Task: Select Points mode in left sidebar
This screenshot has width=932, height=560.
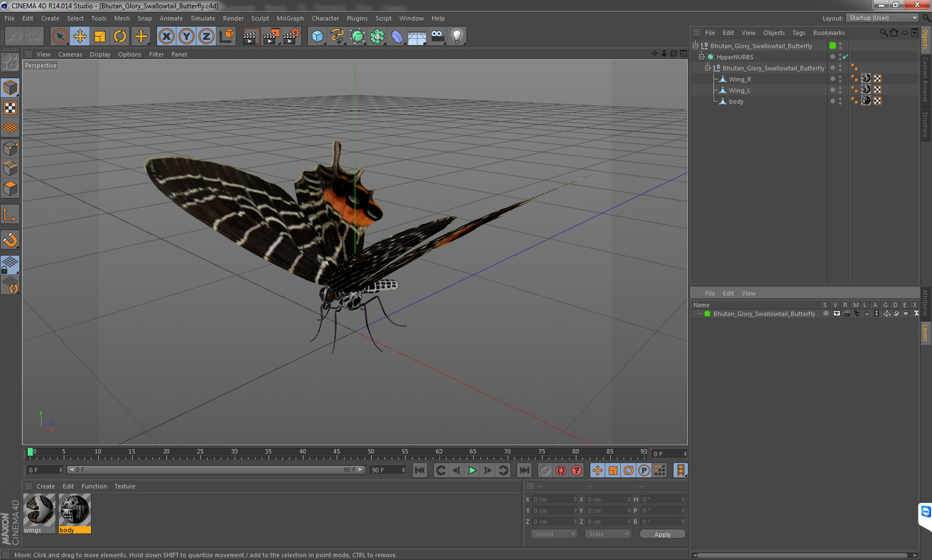Action: point(10,149)
